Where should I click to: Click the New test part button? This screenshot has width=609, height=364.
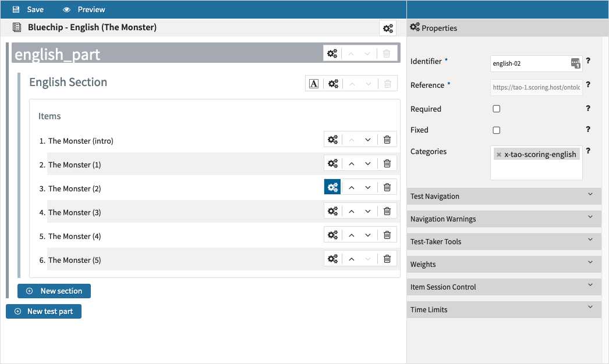click(x=44, y=311)
